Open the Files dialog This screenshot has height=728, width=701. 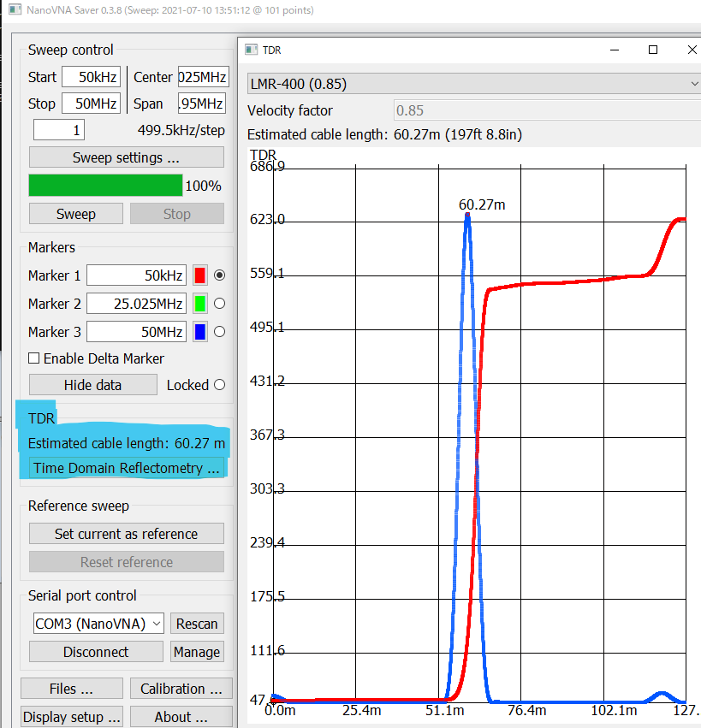pos(72,689)
